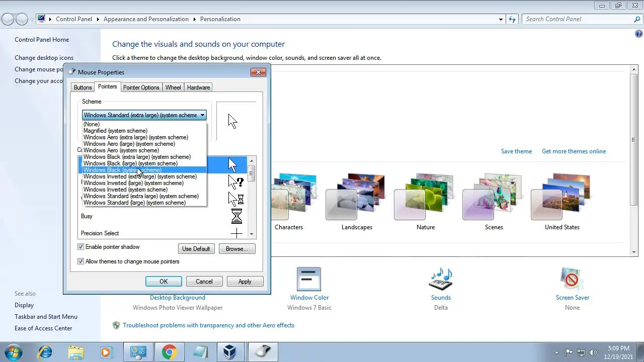Image resolution: width=644 pixels, height=362 pixels.
Task: Open Control Panel help question icon
Action: (639, 34)
